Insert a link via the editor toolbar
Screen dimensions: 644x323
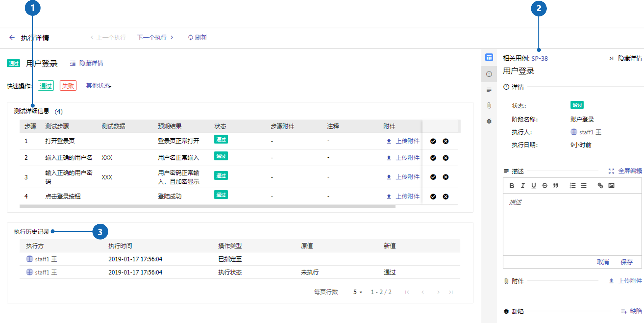point(600,185)
